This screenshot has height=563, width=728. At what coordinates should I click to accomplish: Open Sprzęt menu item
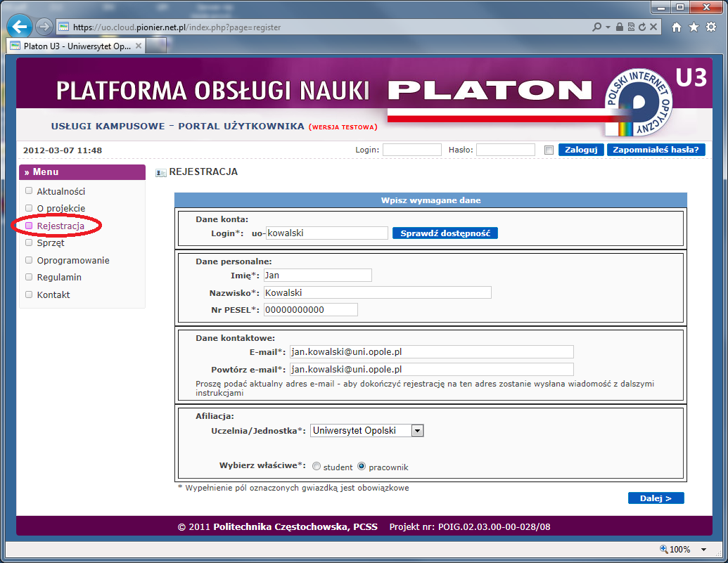(x=51, y=242)
